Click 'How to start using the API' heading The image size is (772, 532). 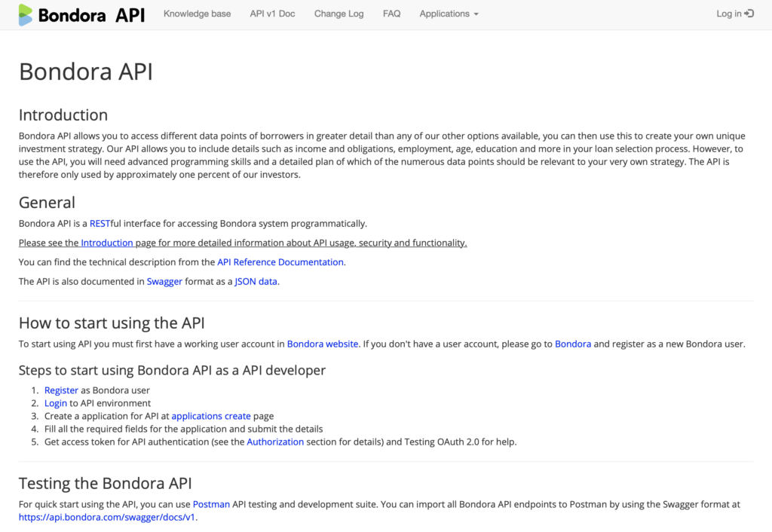point(112,323)
